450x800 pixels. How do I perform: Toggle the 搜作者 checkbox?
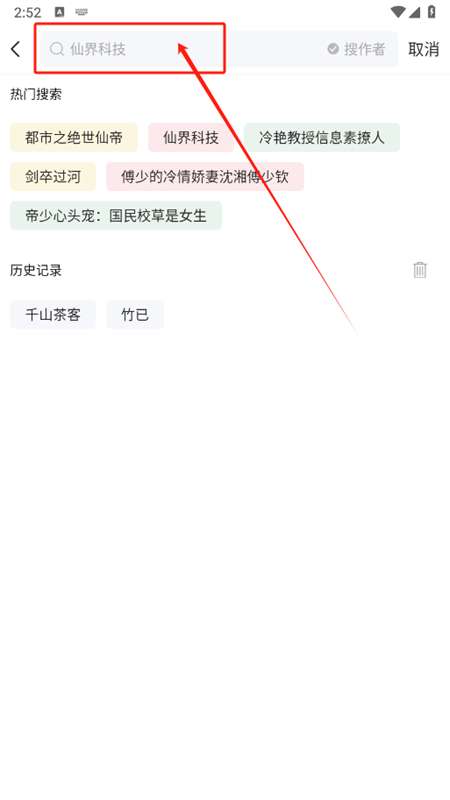tap(356, 49)
